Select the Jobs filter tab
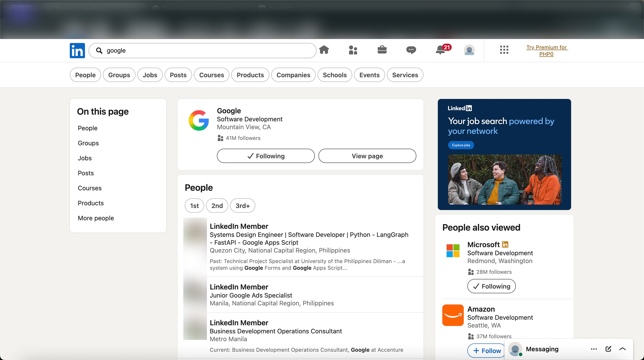Screen dimensions: 644x360 (150, 75)
